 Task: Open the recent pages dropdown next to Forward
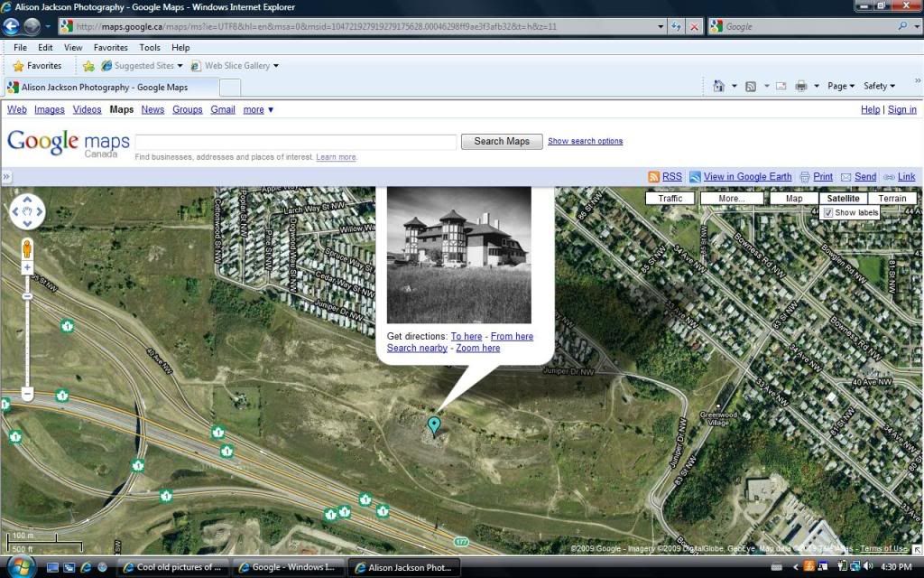tap(48, 26)
